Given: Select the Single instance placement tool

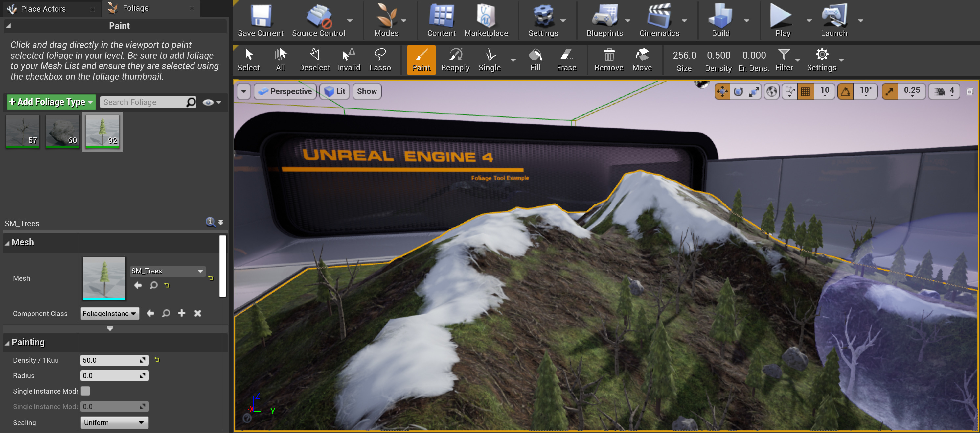Looking at the screenshot, I should [489, 60].
